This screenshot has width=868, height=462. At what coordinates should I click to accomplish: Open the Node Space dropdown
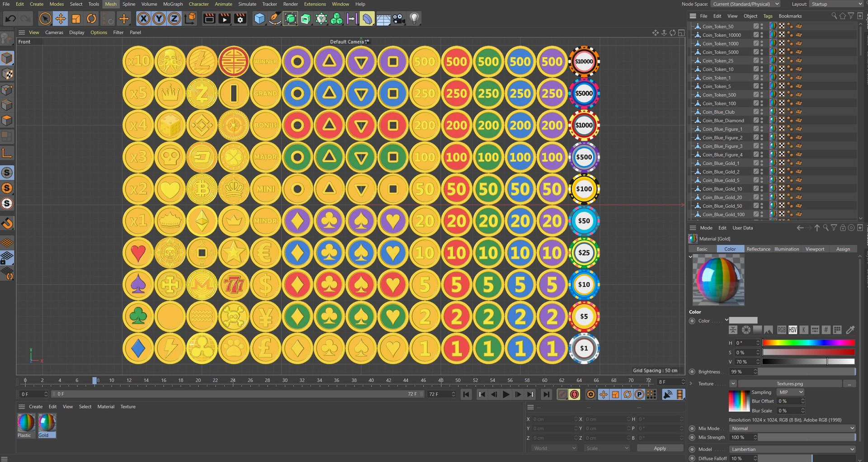745,4
